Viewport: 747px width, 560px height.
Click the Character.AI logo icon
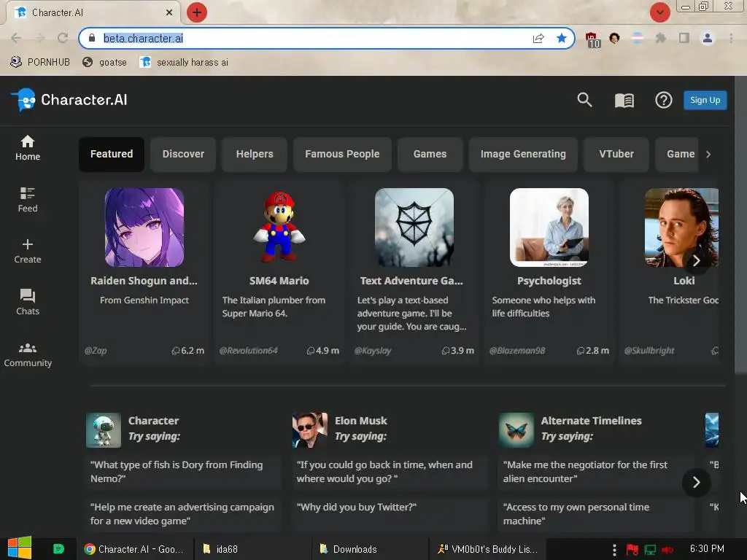(x=24, y=100)
